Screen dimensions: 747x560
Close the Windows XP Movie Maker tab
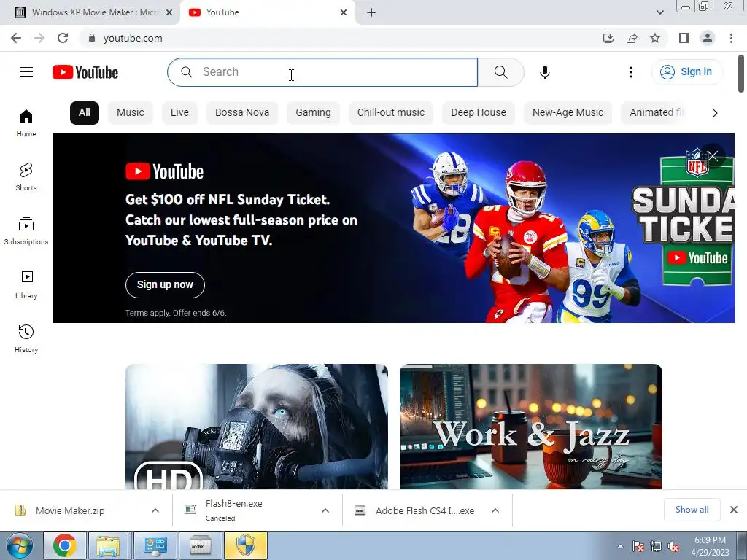click(x=169, y=12)
